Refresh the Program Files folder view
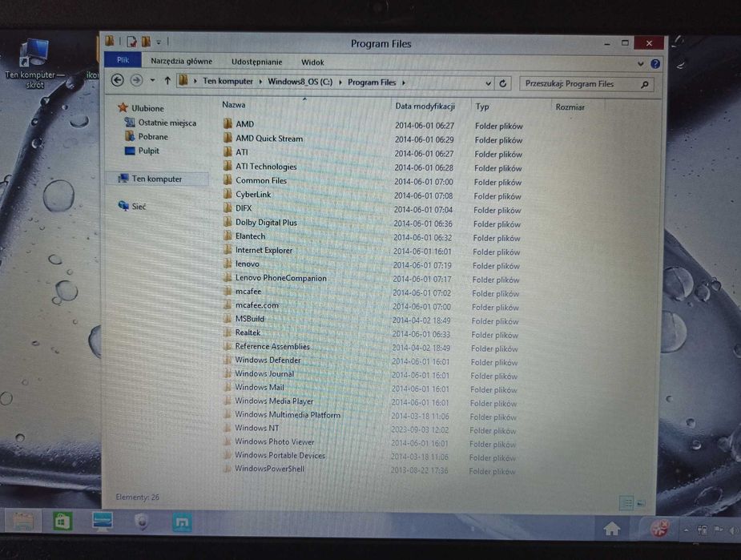 (x=503, y=83)
